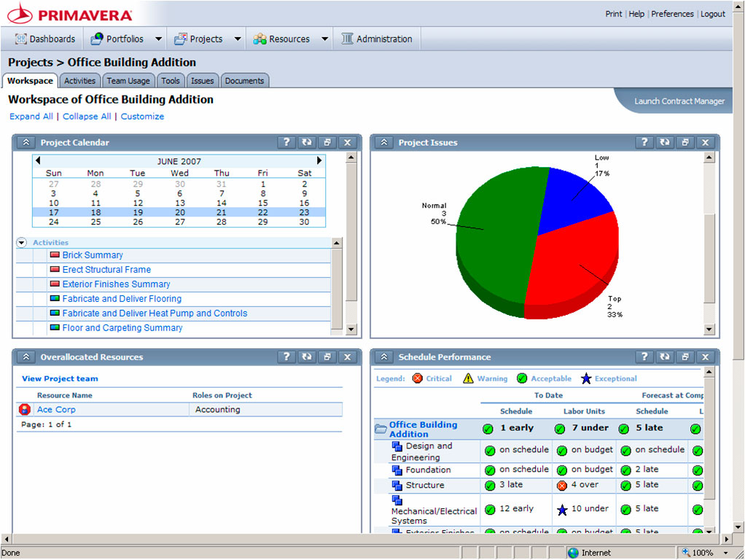Click the Expand All link
This screenshot has width=745, height=560.
click(x=31, y=117)
